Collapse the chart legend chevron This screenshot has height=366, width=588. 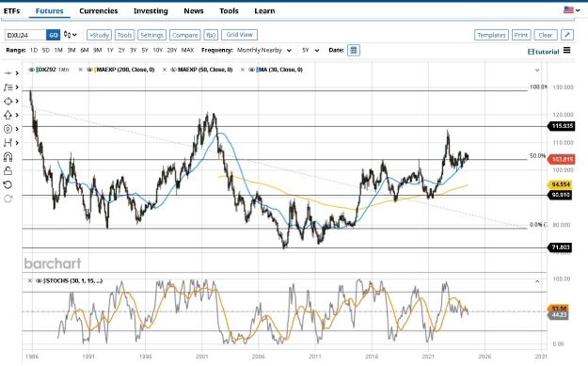(x=537, y=71)
